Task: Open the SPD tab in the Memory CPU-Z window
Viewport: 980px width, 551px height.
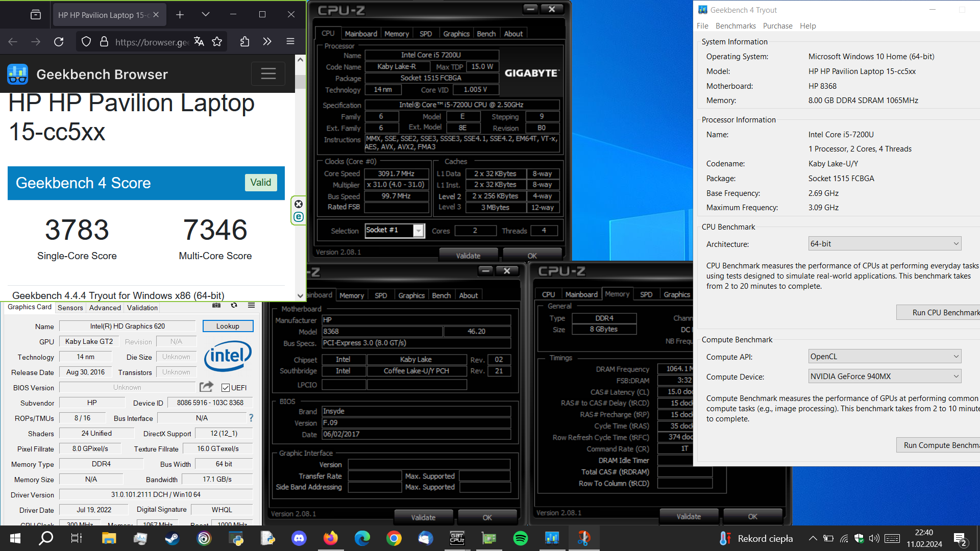Action: (646, 294)
